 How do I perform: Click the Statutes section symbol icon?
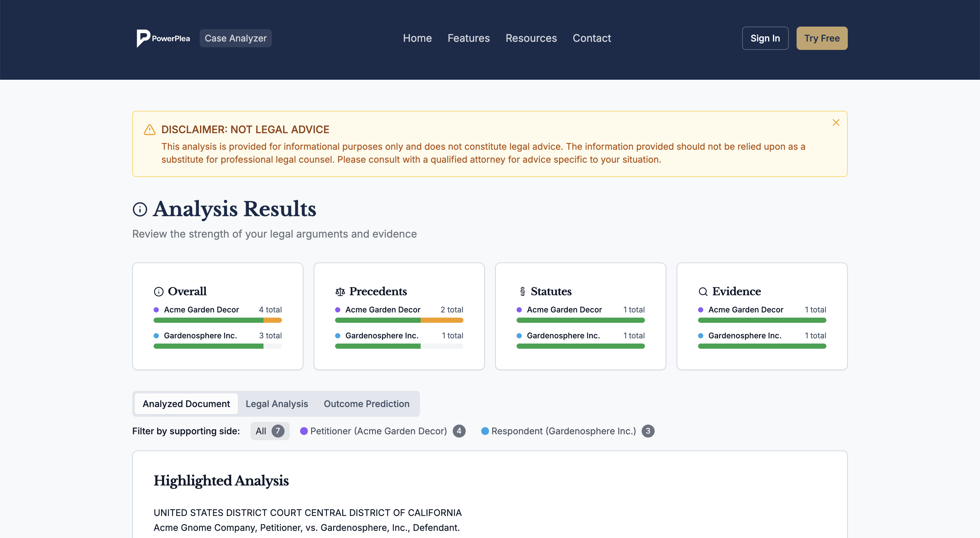pyautogui.click(x=522, y=292)
